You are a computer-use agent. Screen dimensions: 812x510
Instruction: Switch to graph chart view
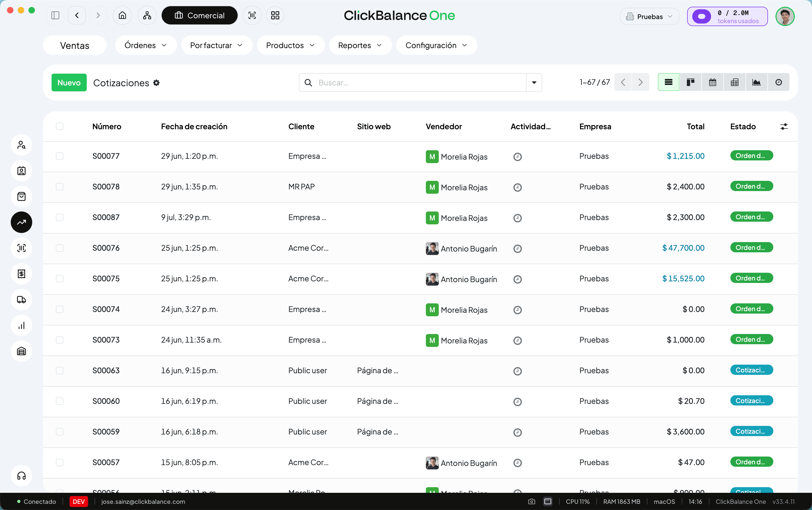(757, 82)
